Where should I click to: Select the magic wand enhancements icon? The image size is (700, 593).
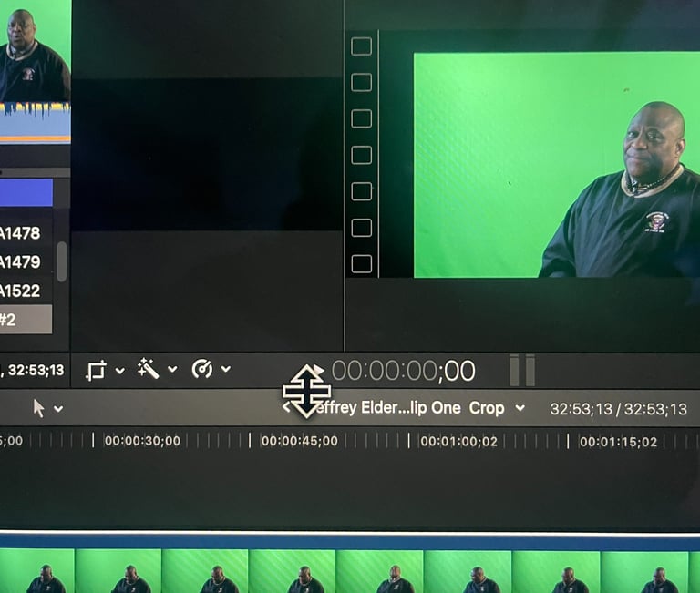pos(148,369)
